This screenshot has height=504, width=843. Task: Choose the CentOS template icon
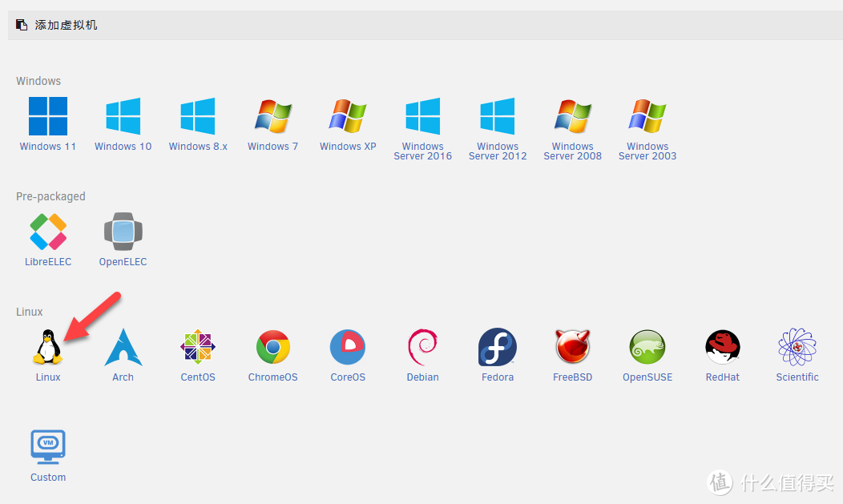pos(198,347)
